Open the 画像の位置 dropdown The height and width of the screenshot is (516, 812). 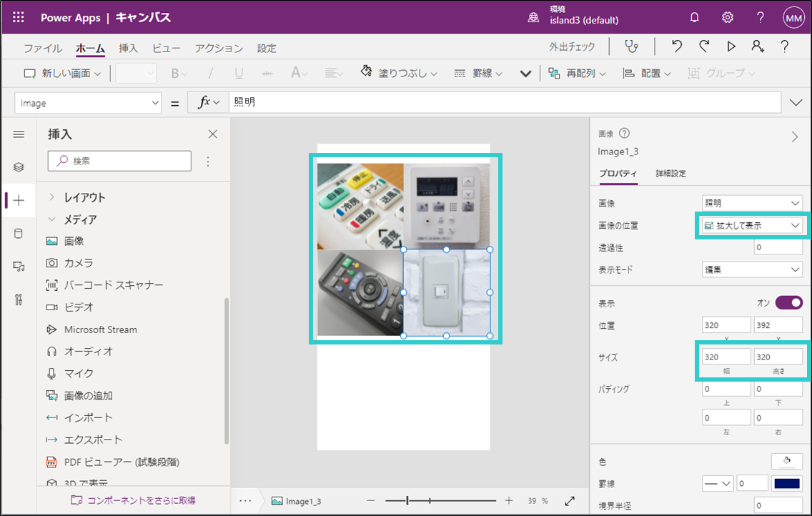point(752,226)
